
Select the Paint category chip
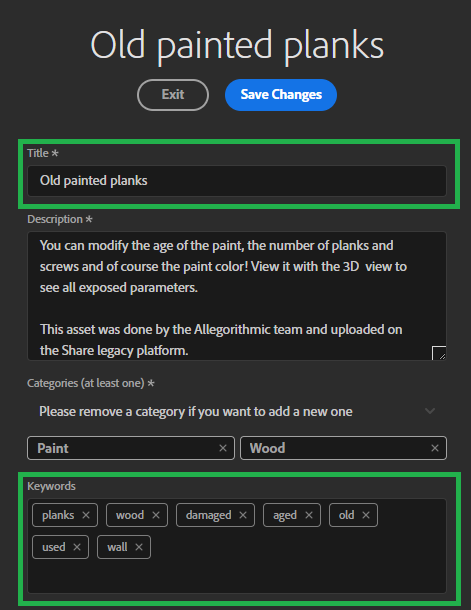click(131, 448)
